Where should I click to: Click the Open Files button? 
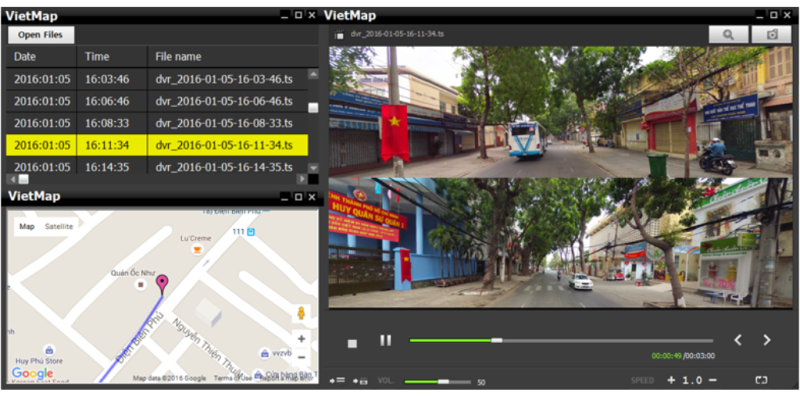click(41, 35)
